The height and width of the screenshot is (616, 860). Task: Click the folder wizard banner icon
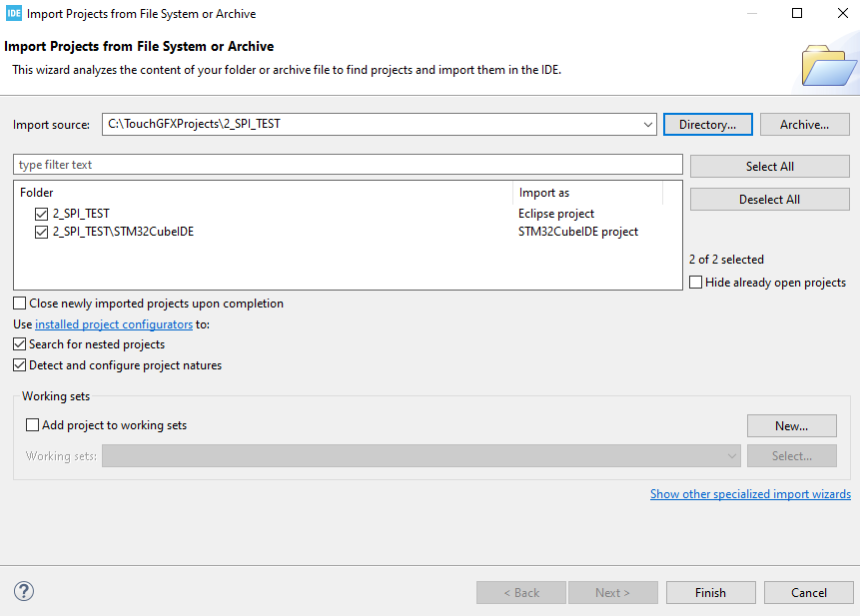pyautogui.click(x=829, y=65)
